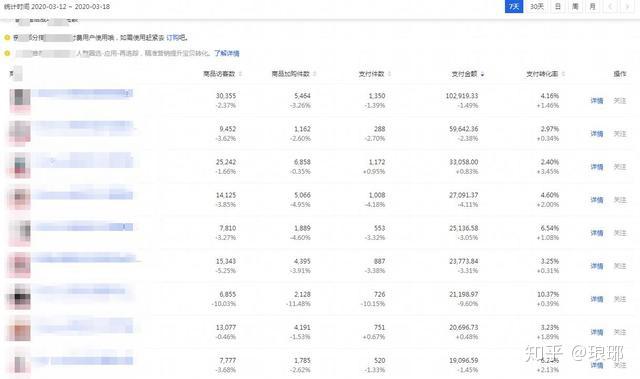640x379 pixels.
Task: Click 关注 for the 25,136.58 row
Action: click(620, 233)
